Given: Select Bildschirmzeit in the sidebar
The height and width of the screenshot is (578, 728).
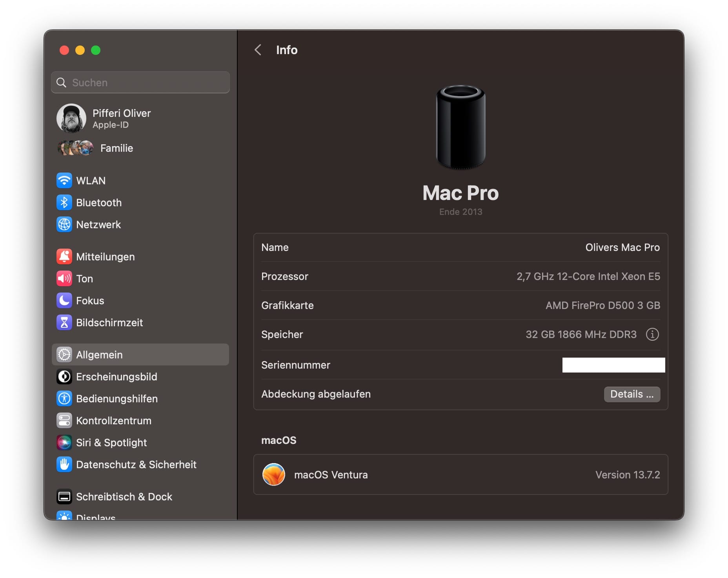Looking at the screenshot, I should [140, 323].
